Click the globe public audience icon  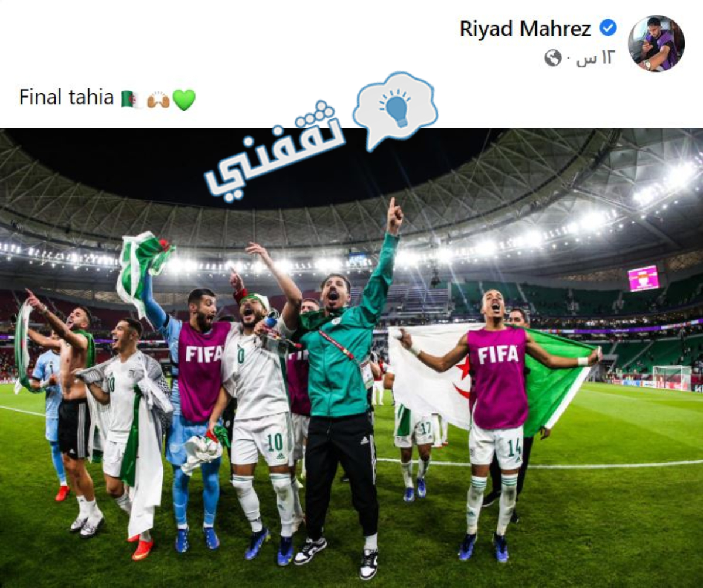click(553, 58)
